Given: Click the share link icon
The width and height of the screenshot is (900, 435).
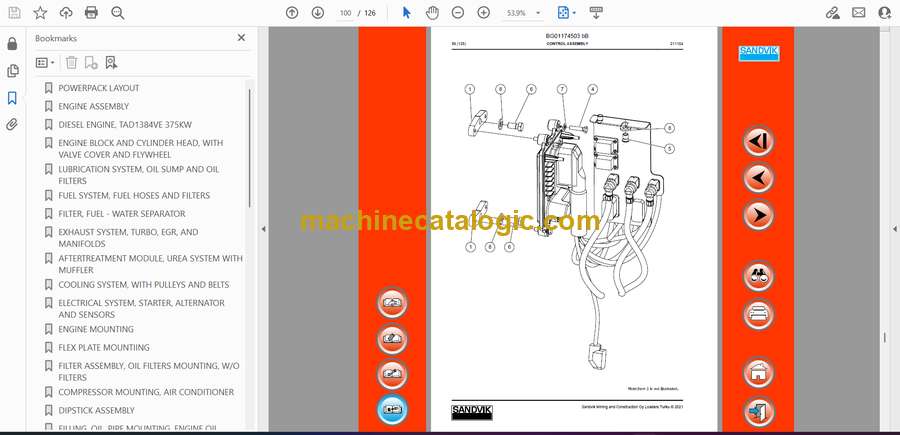Looking at the screenshot, I should pyautogui.click(x=832, y=13).
